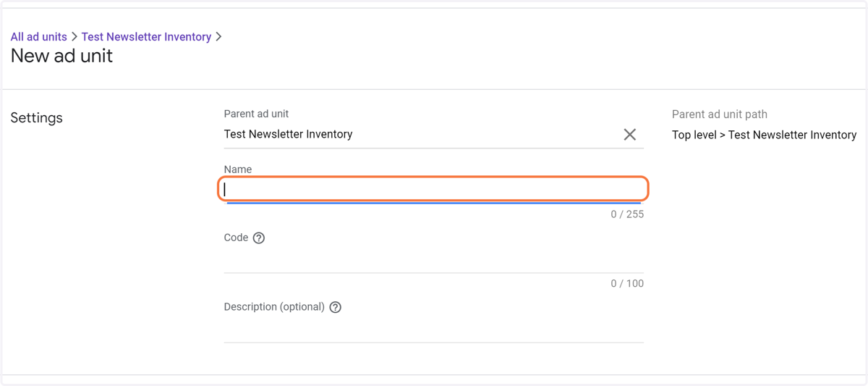This screenshot has height=386, width=868.
Task: Click the Parent ad unit path value
Action: pyautogui.click(x=764, y=135)
